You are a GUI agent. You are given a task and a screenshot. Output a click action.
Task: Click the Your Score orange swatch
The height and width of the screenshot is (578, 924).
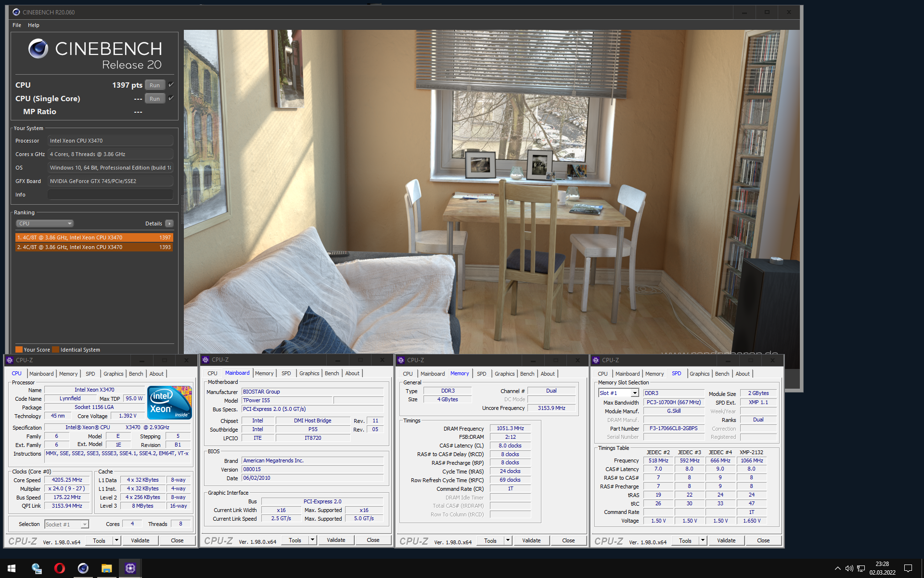pyautogui.click(x=19, y=350)
